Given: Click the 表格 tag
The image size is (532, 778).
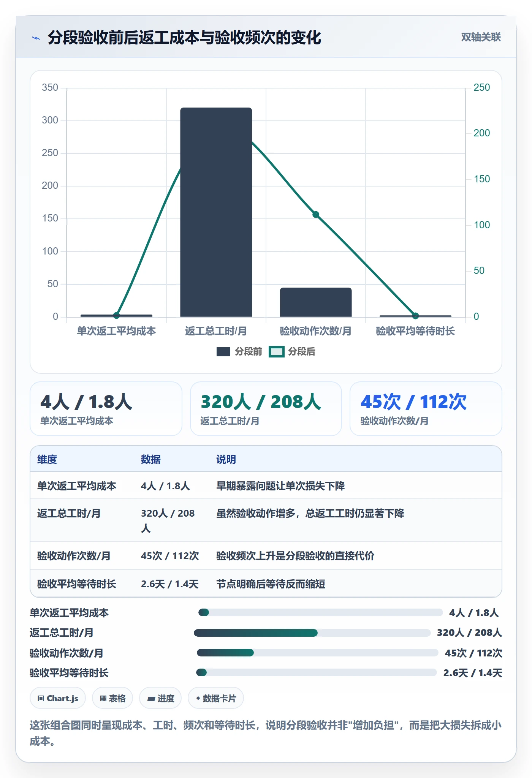Looking at the screenshot, I should pos(112,698).
